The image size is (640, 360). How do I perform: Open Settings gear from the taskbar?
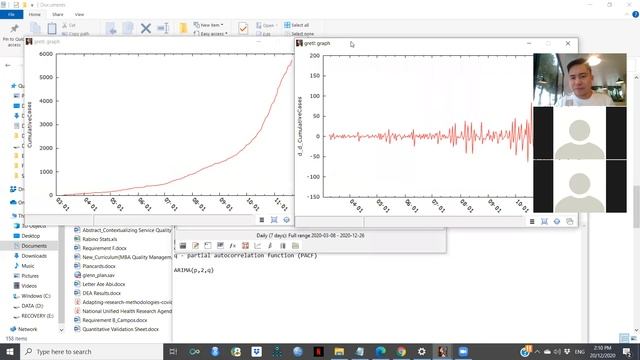click(x=422, y=351)
